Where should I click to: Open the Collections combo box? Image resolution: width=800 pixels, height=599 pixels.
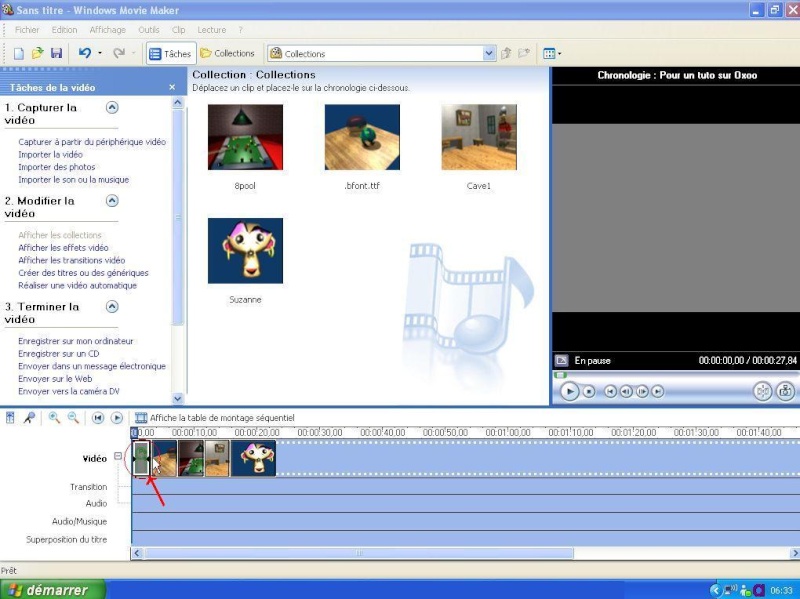coord(382,53)
